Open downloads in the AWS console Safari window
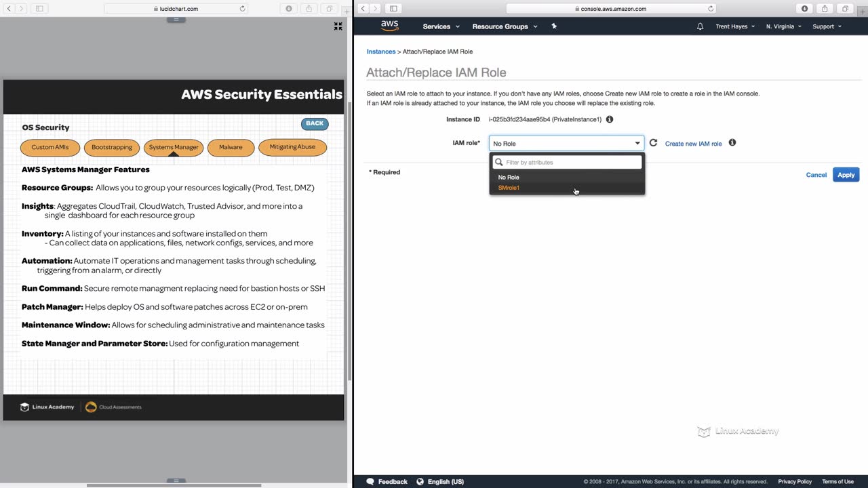The image size is (868, 488). pos(805,9)
